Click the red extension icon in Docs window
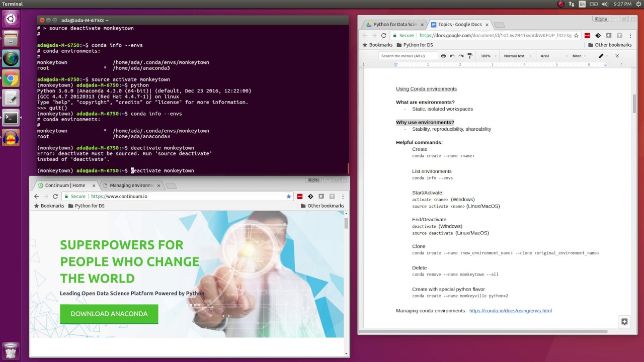 tap(587, 36)
